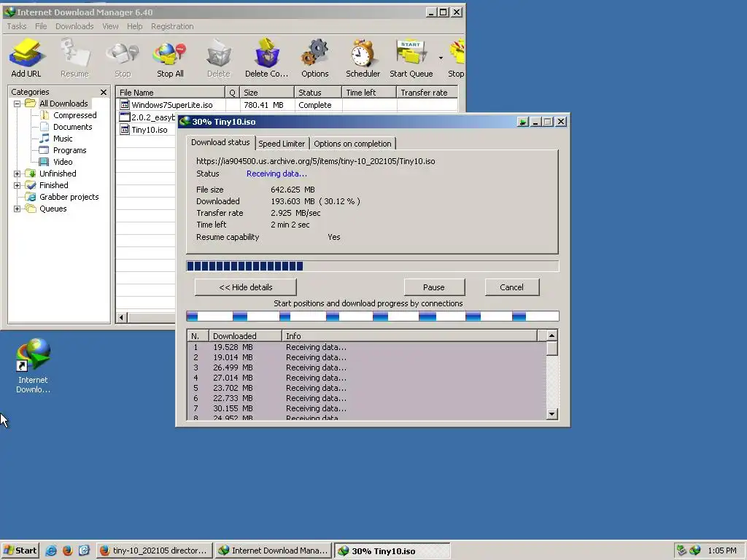Close the Categories panel
The width and height of the screenshot is (747, 560).
tap(104, 92)
